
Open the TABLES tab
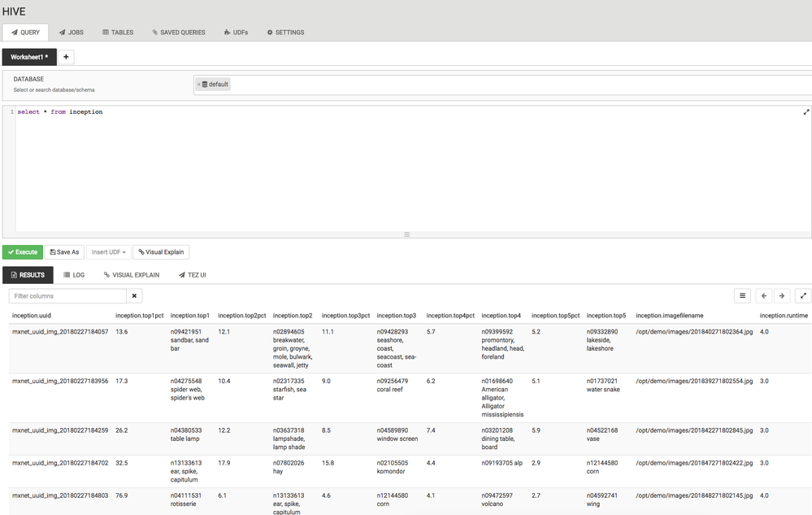[x=118, y=32]
